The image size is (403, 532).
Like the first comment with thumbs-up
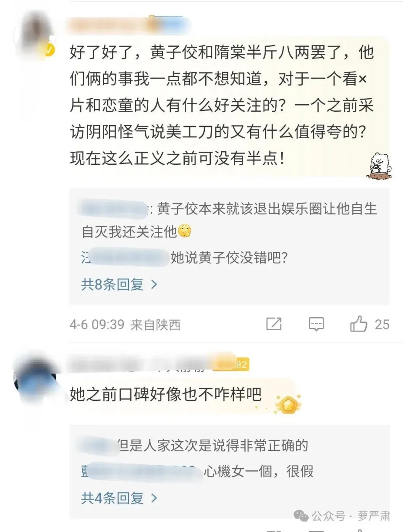[359, 324]
